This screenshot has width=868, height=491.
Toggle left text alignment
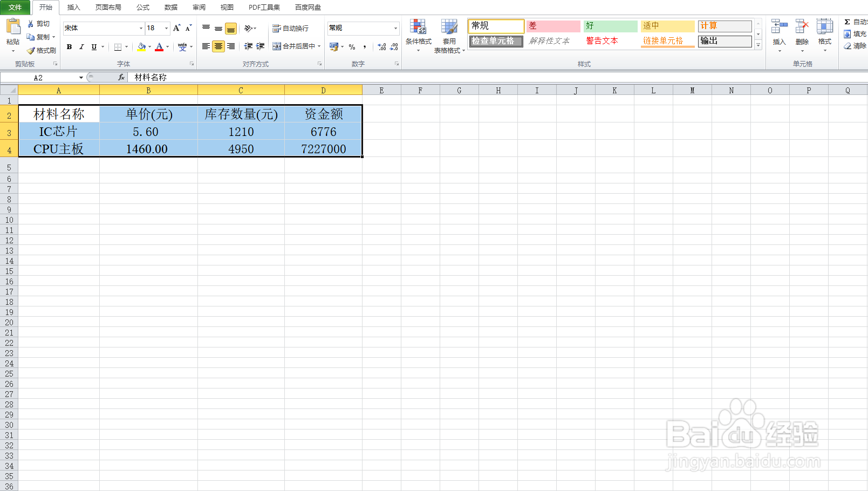(x=206, y=46)
